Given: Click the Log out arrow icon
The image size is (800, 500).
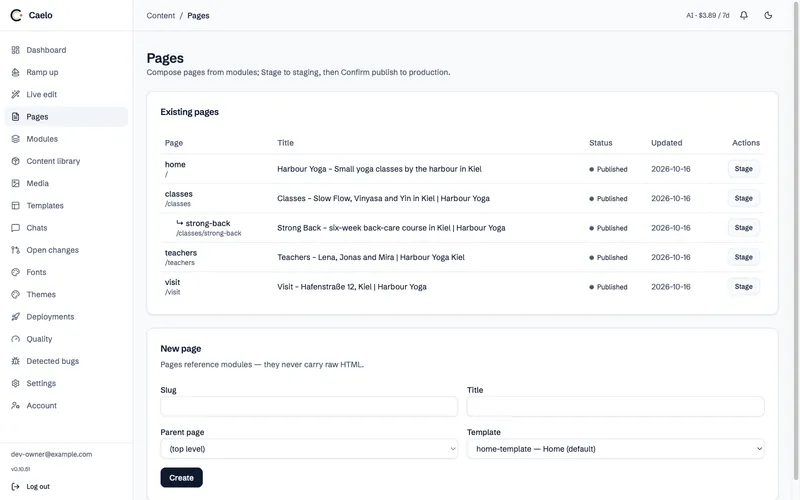Looking at the screenshot, I should [x=15, y=487].
